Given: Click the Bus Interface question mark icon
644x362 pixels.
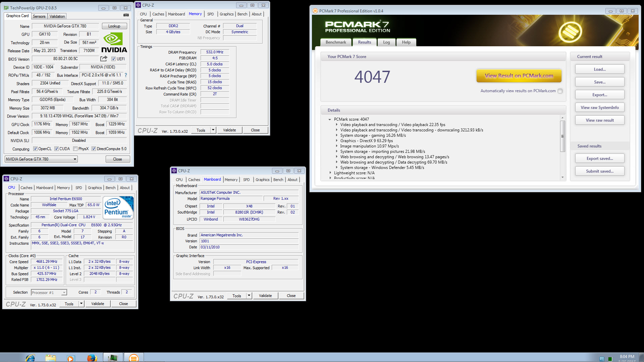Looking at the screenshot, I should (x=126, y=75).
